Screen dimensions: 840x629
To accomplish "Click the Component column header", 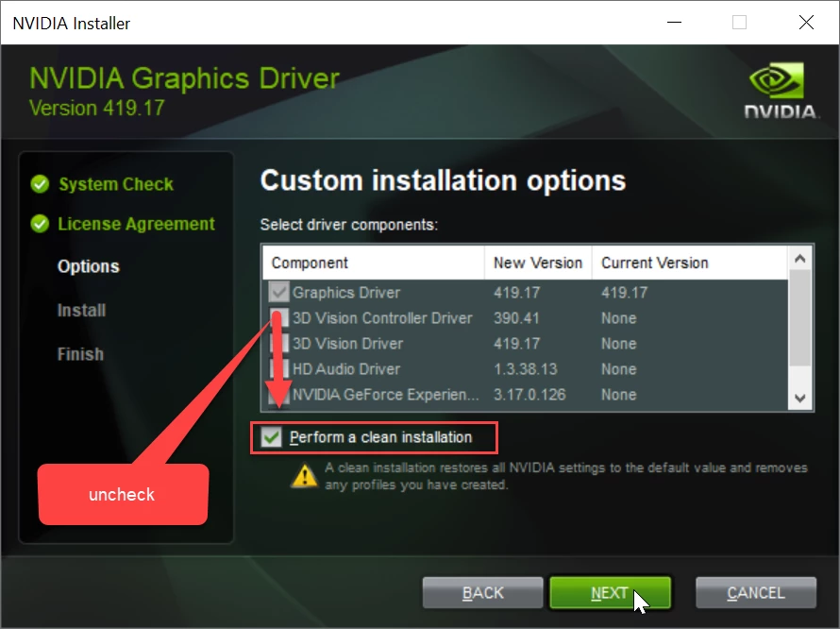I will click(x=374, y=263).
